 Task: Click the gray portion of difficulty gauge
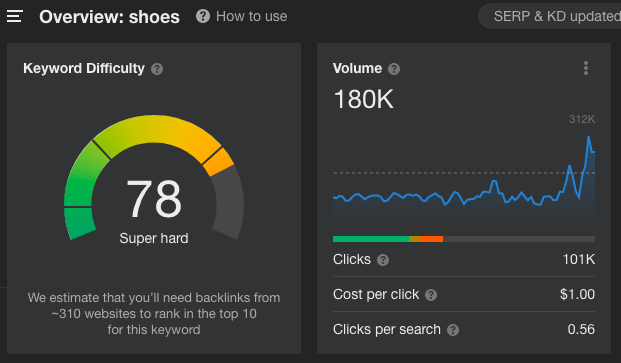[228, 202]
